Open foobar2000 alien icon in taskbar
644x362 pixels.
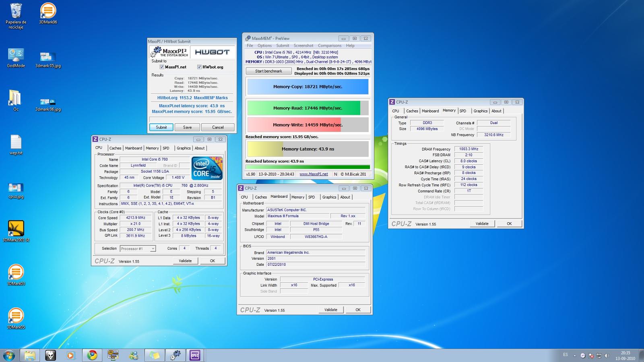(50, 355)
